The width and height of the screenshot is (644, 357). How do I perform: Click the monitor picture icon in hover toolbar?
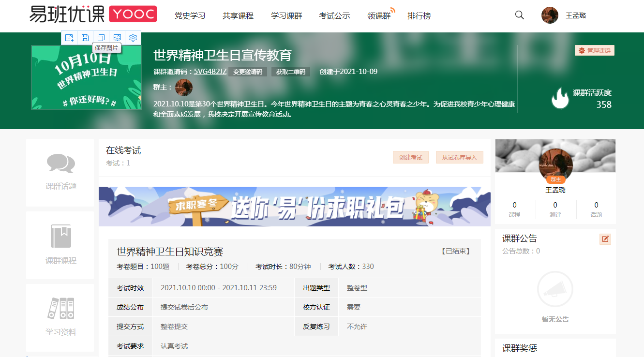[117, 38]
